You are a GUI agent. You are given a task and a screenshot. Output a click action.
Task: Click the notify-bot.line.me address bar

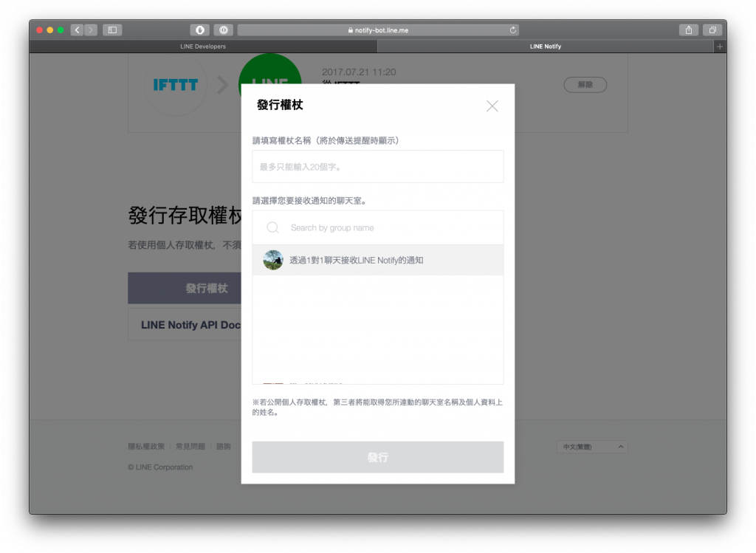click(378, 30)
